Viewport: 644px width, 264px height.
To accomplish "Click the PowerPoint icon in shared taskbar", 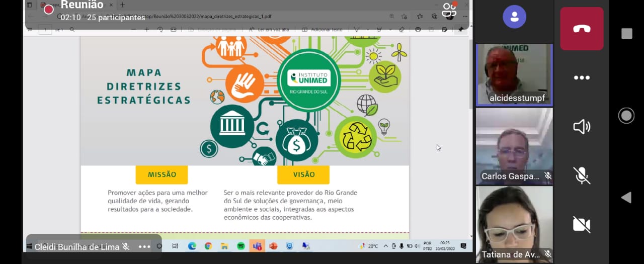I will pyautogui.click(x=273, y=246).
